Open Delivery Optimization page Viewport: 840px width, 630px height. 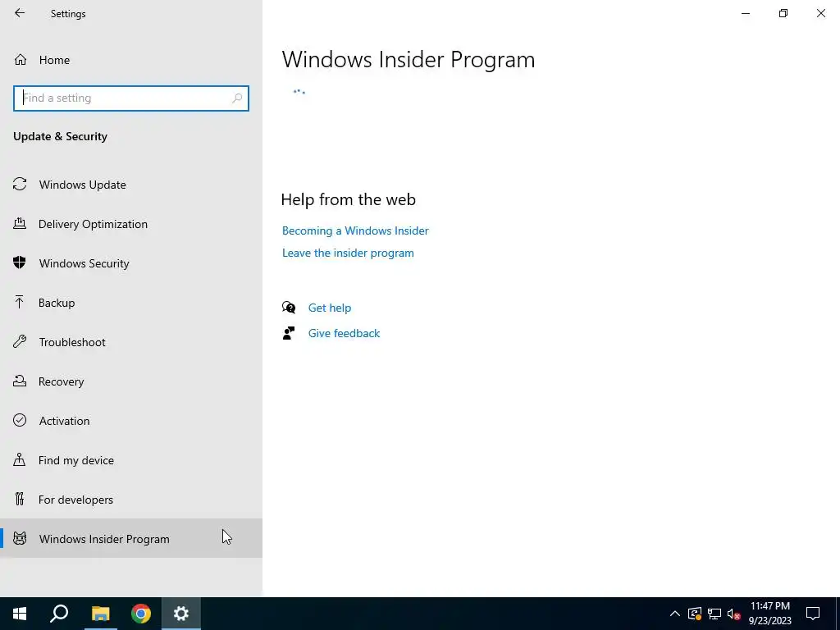click(x=131, y=224)
